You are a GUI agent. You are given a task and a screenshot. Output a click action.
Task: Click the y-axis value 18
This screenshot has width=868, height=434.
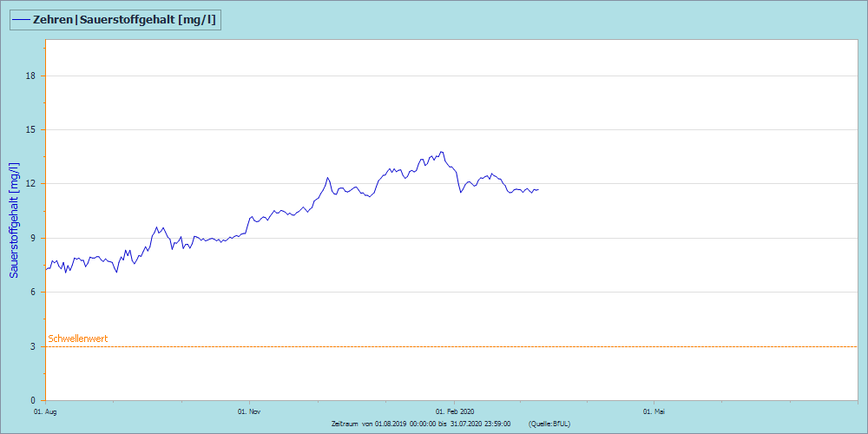pyautogui.click(x=31, y=76)
